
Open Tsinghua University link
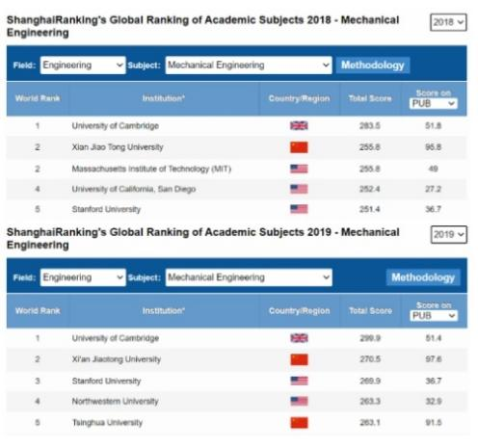pos(107,423)
